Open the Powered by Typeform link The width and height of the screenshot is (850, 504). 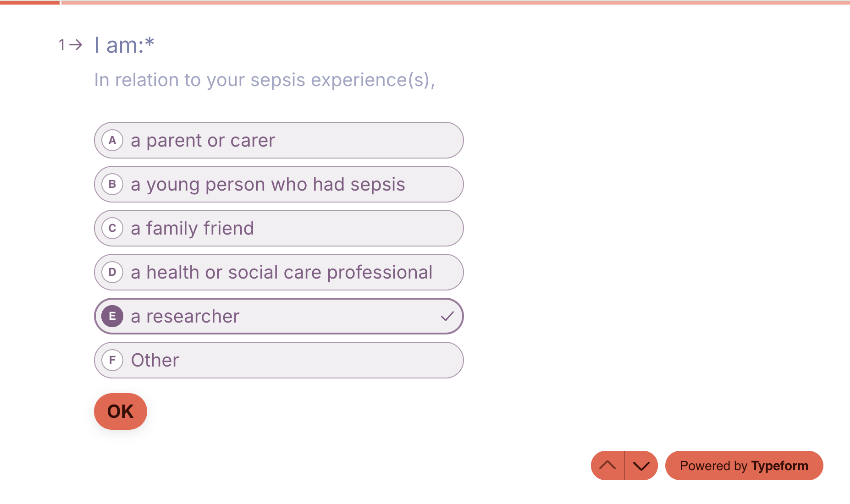point(744,466)
